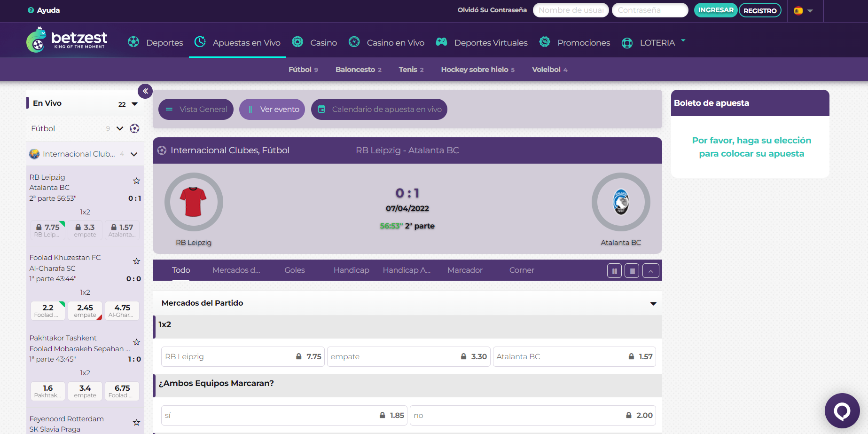Select the Marcador markets tab
Image resolution: width=868 pixels, height=434 pixels.
point(465,270)
